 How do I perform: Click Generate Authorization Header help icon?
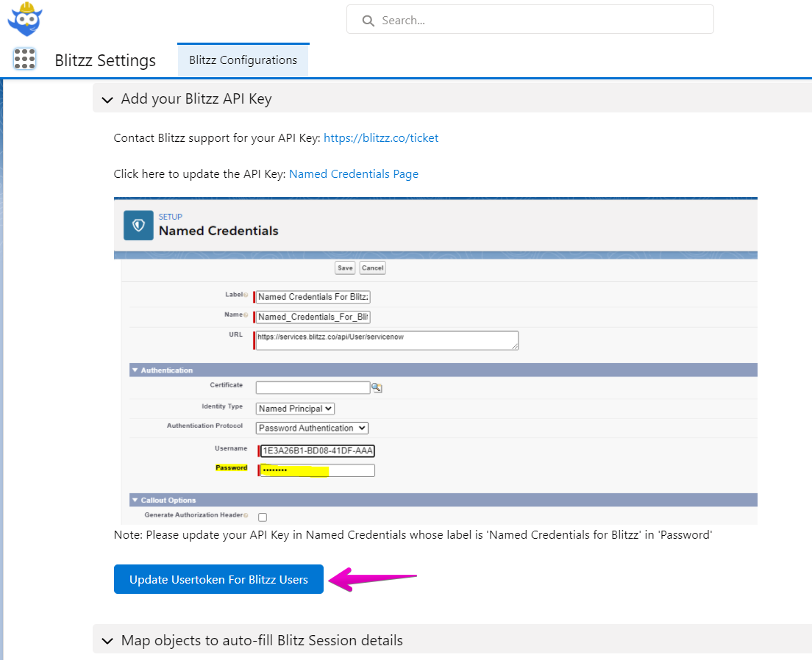coord(246,515)
